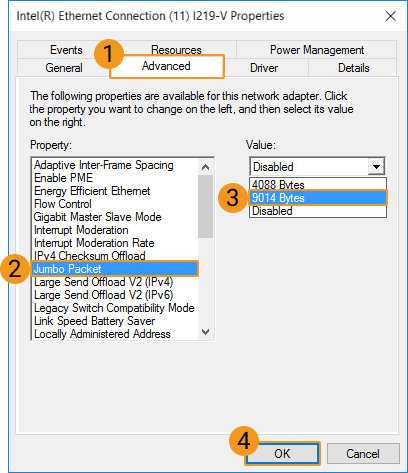Click the Value combo box showing Disabled
Screen dimensions: 408x473
point(317,166)
